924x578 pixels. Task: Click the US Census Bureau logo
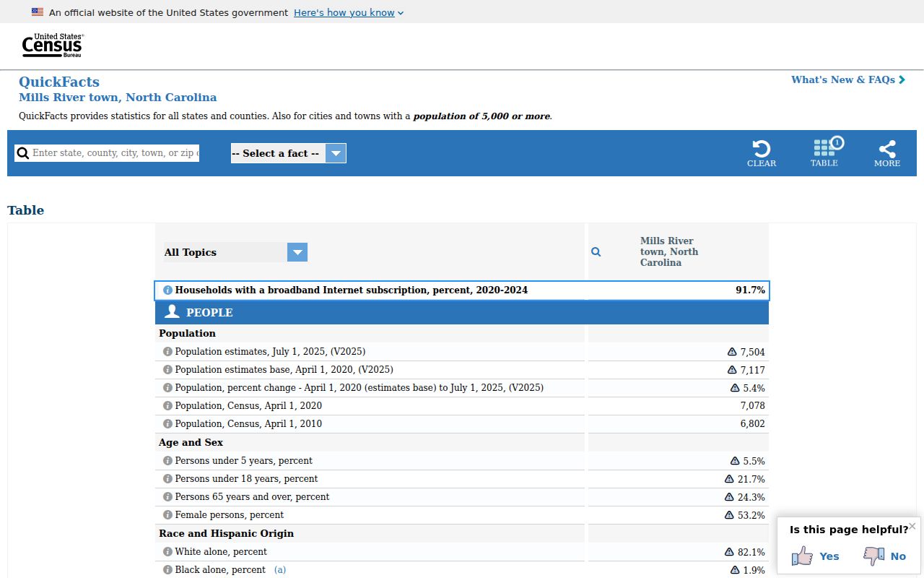coord(53,46)
